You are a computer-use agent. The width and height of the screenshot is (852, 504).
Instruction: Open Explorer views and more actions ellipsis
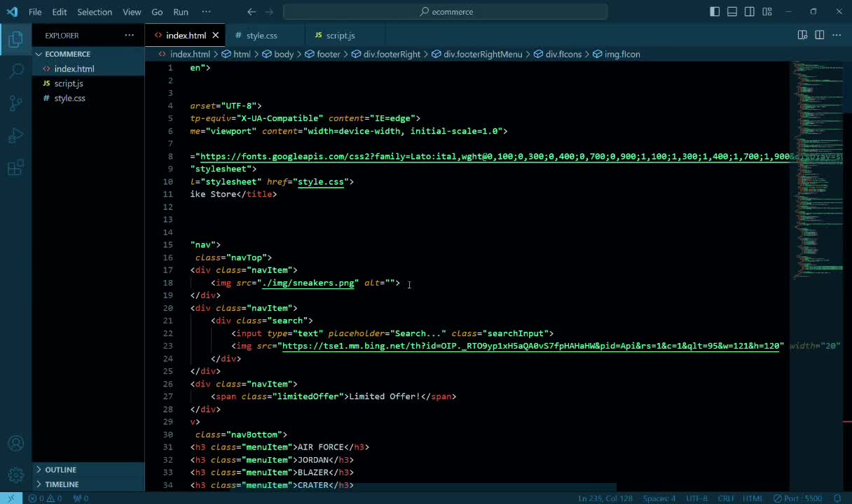pyautogui.click(x=129, y=35)
